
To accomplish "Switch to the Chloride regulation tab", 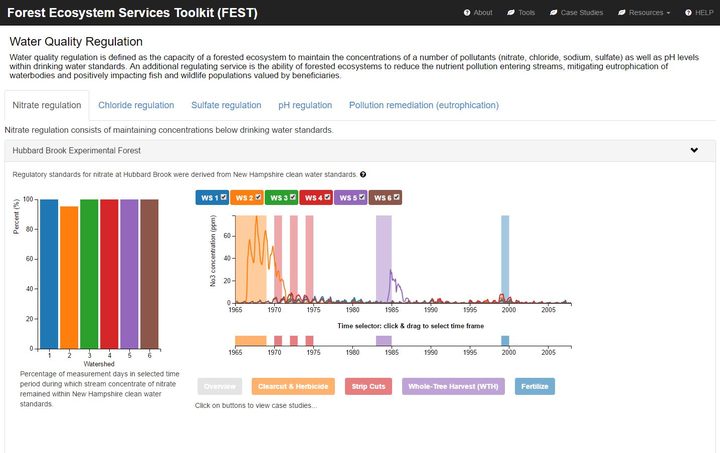I will click(136, 105).
